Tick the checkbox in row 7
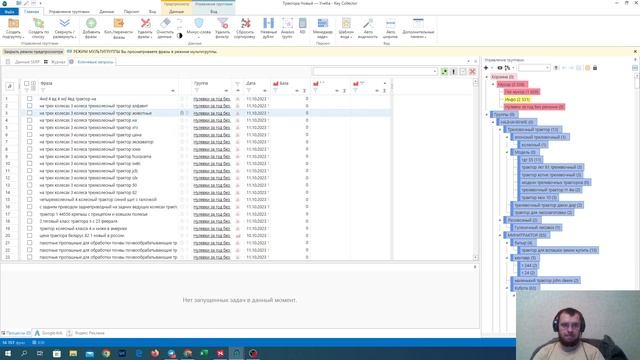 coord(29,142)
